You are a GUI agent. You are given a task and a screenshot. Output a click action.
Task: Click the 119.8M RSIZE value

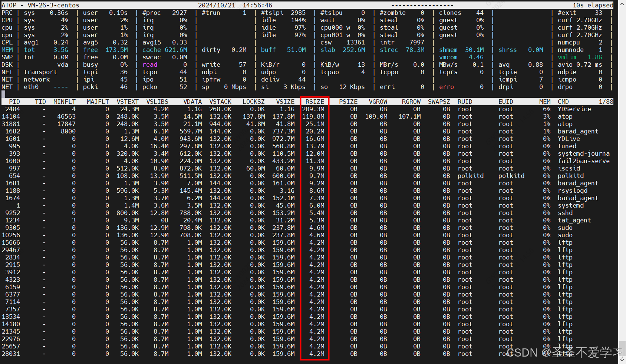(x=313, y=116)
